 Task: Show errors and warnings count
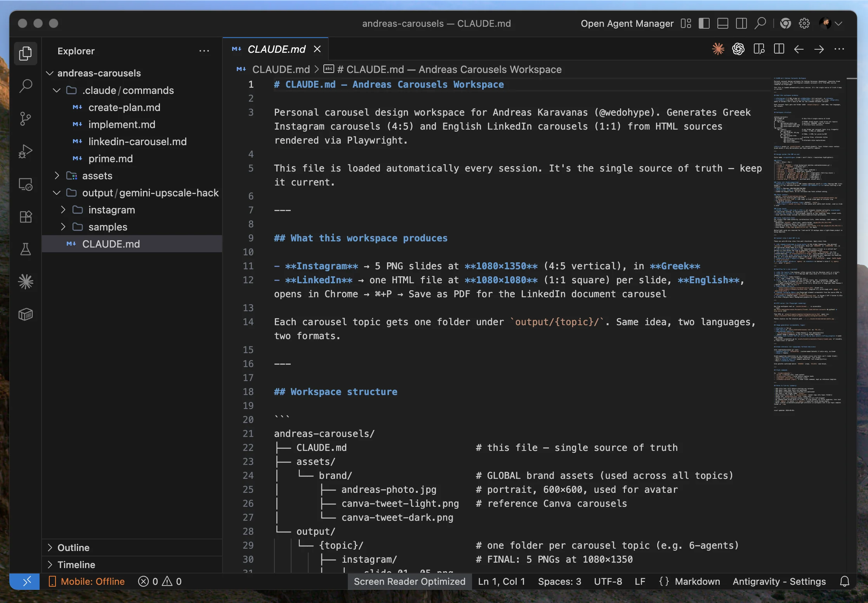point(160,581)
